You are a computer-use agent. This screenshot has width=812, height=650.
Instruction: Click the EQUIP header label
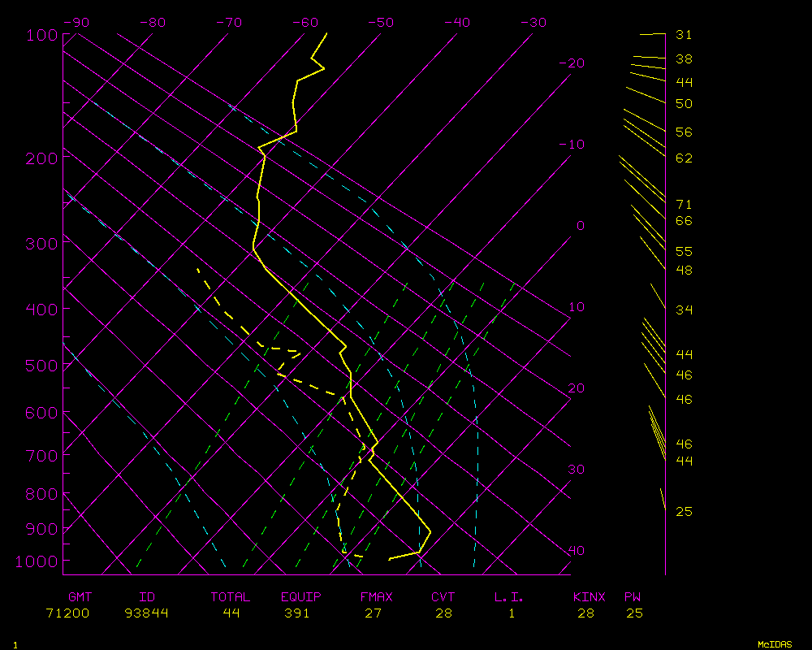tap(301, 597)
